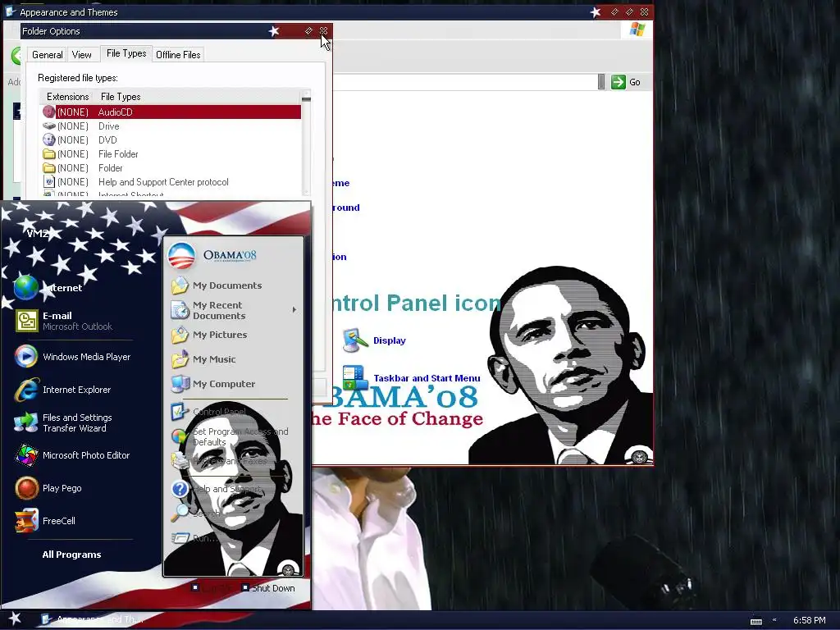Open All Programs menu
The width and height of the screenshot is (840, 630).
71,555
